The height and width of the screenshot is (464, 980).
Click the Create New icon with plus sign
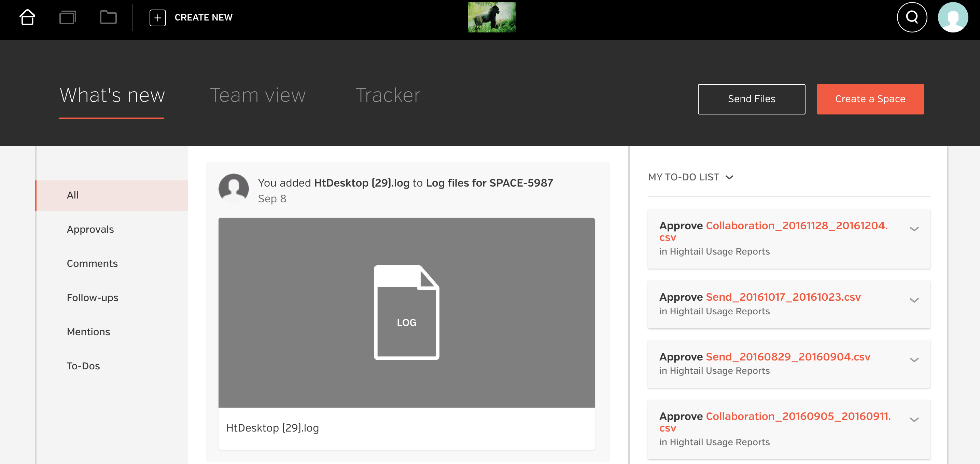(157, 17)
